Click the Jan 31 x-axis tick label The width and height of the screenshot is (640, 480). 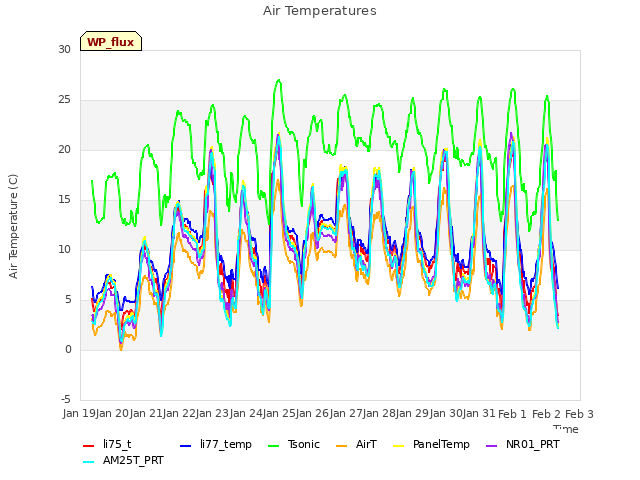coord(479,413)
